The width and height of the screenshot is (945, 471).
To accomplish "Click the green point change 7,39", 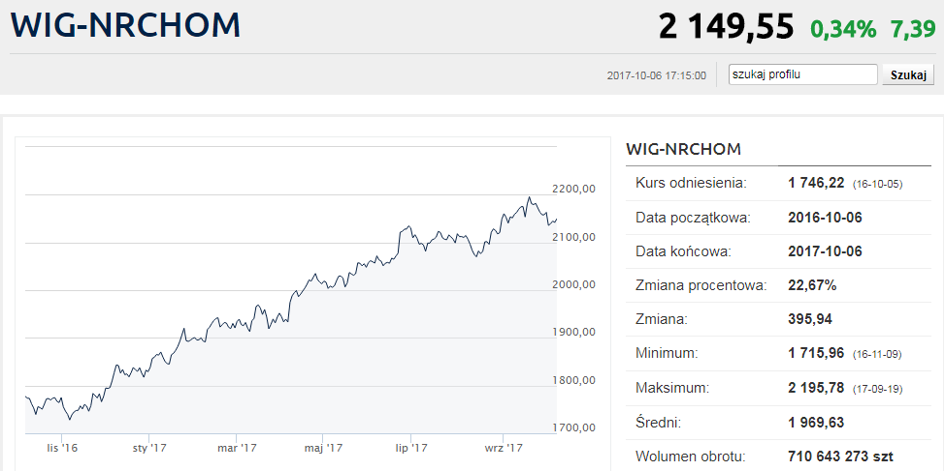I will click(x=912, y=28).
